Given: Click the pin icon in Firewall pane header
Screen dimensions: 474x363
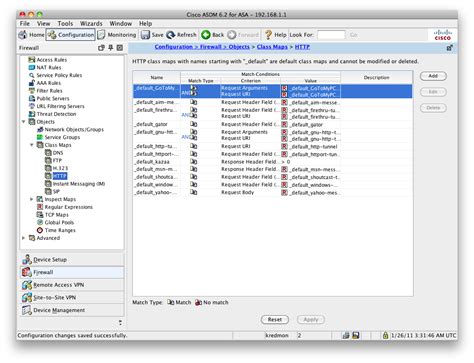Looking at the screenshot, I should (111, 48).
